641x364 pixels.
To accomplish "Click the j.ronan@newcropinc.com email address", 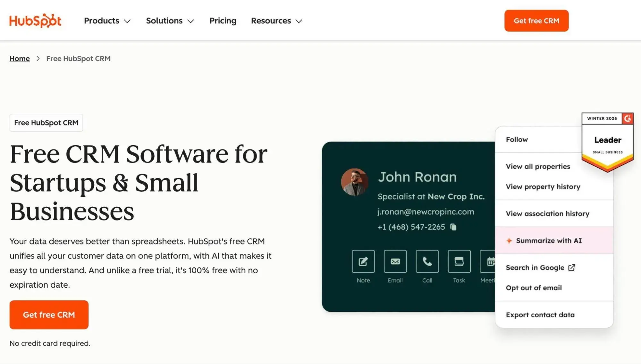I will pos(426,212).
